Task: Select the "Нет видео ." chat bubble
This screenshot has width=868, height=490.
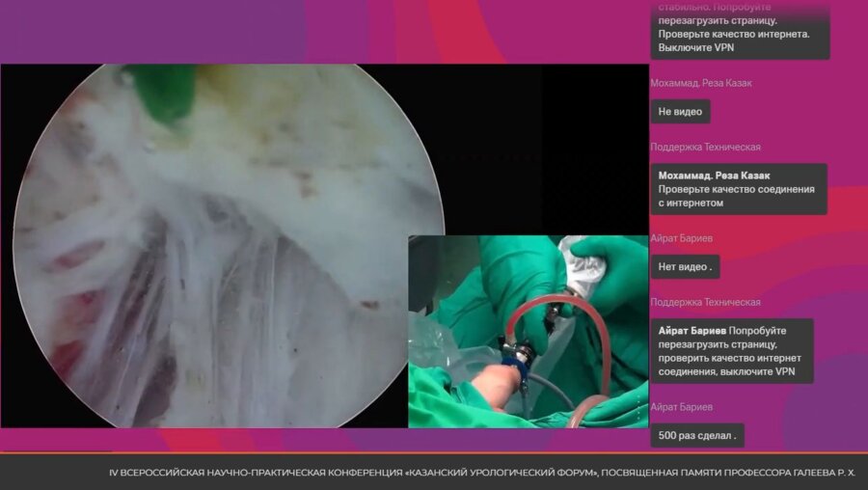Action: point(684,267)
